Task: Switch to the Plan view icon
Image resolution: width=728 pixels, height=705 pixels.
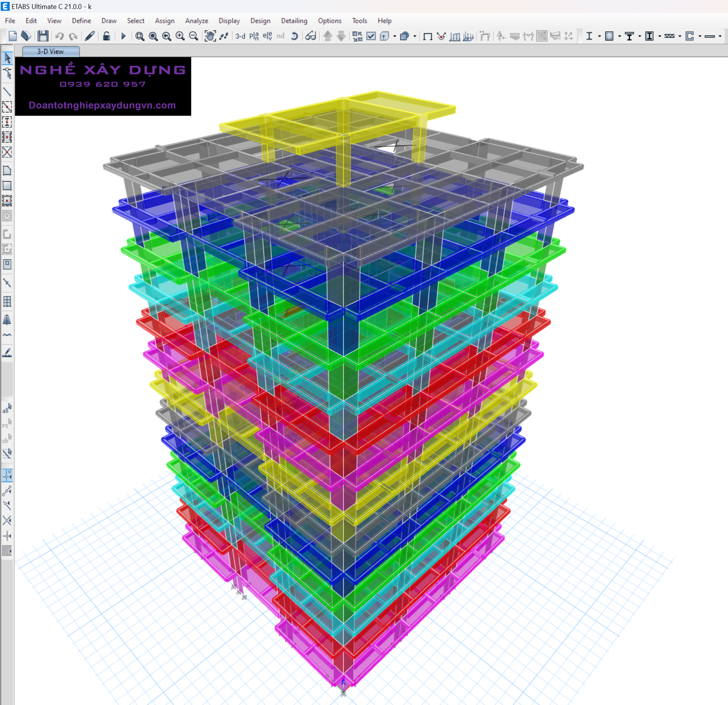Action: (254, 36)
